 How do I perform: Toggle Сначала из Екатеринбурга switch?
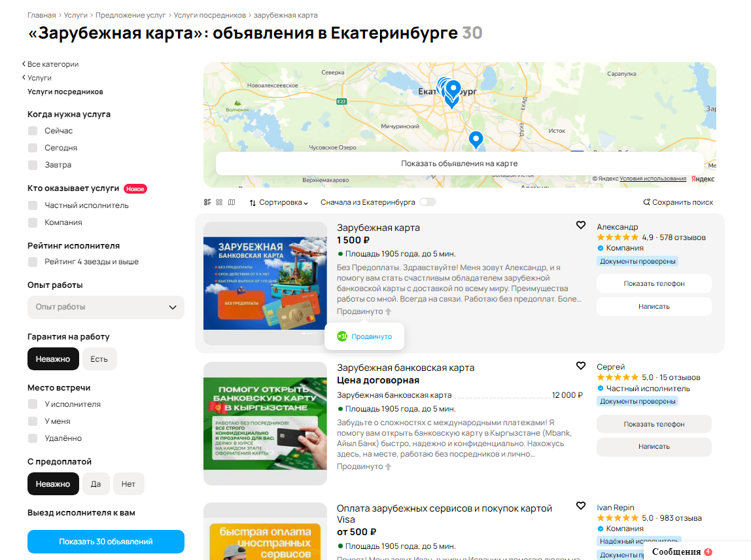[428, 202]
